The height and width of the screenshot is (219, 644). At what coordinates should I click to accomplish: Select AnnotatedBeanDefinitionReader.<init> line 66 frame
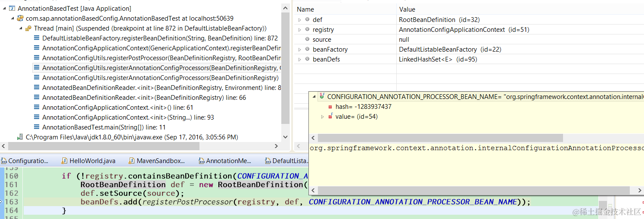(144, 98)
